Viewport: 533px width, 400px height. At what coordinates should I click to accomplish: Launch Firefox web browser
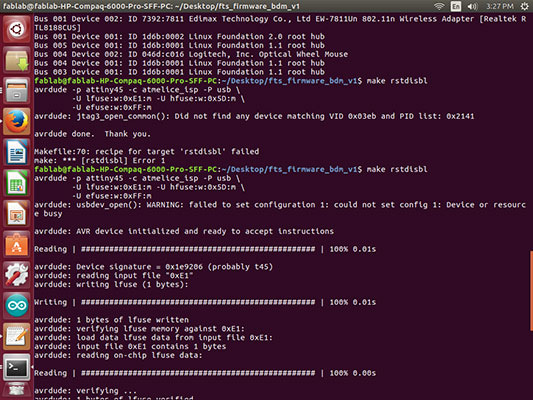click(x=17, y=121)
